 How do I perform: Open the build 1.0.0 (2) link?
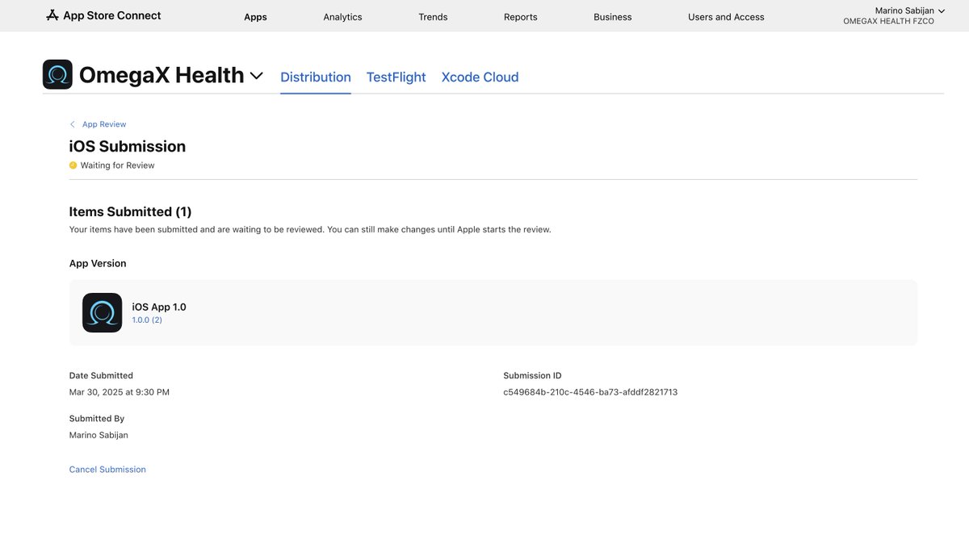click(147, 320)
